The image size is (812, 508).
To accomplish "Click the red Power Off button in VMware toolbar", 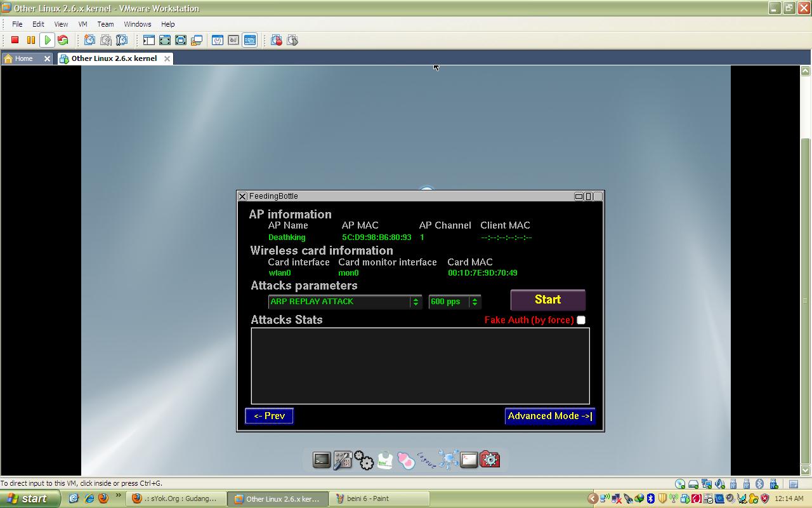I will point(15,40).
